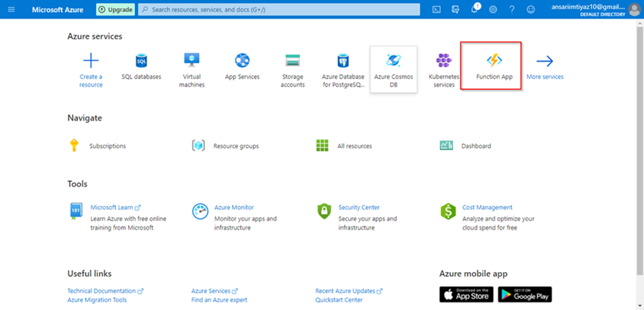Focus the search resources input field
Image resolution: width=644 pixels, height=310 pixels.
[279, 9]
